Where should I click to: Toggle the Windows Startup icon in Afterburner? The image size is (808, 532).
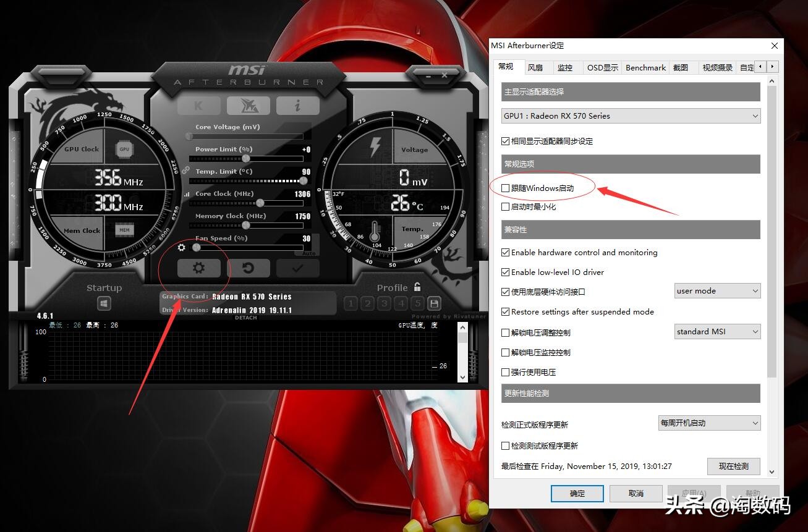(x=104, y=303)
